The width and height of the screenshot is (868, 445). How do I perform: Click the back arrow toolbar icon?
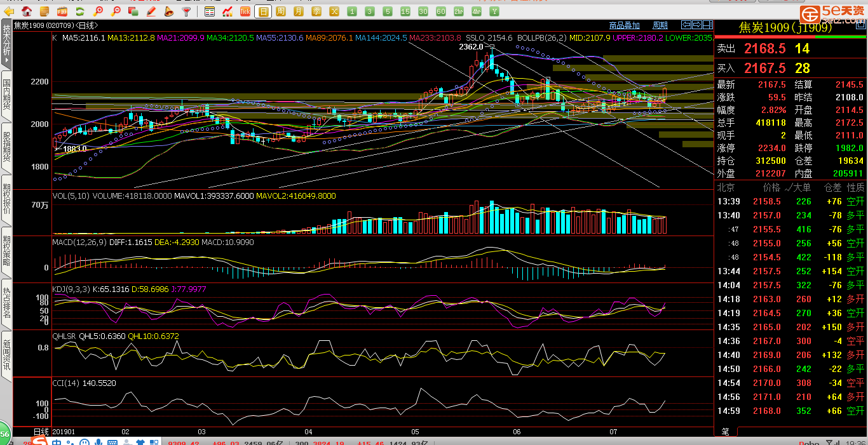(10, 11)
